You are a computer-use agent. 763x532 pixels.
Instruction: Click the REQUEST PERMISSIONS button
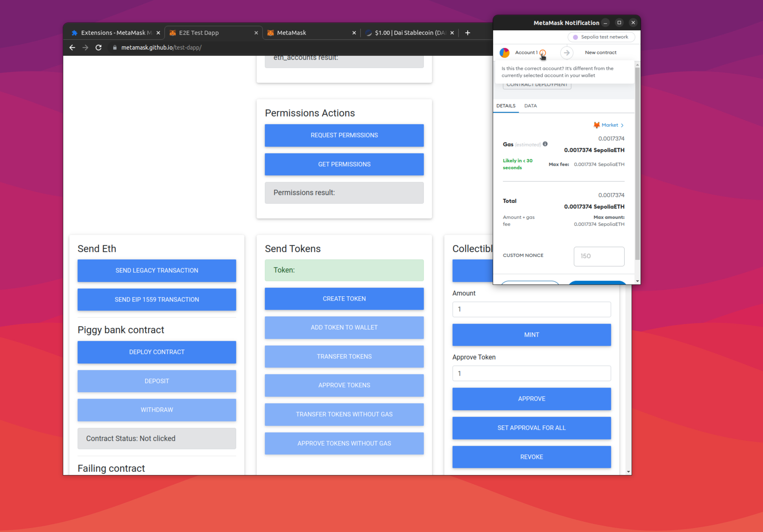344,135
